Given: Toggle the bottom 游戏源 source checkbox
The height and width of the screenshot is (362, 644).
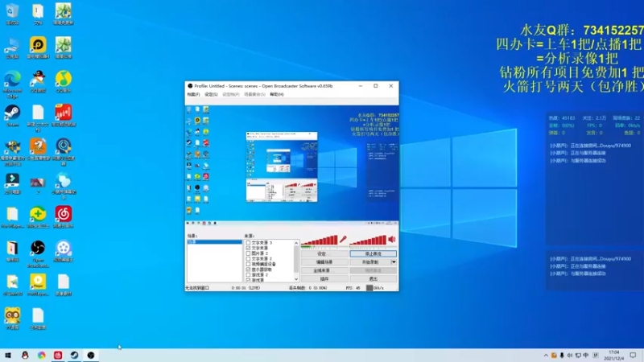Looking at the screenshot, I should 248,279.
